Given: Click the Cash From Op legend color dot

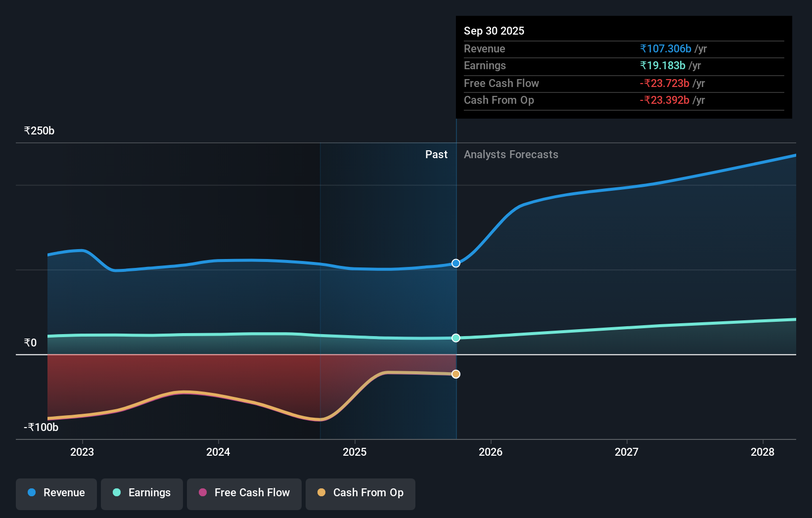Looking at the screenshot, I should (x=322, y=493).
